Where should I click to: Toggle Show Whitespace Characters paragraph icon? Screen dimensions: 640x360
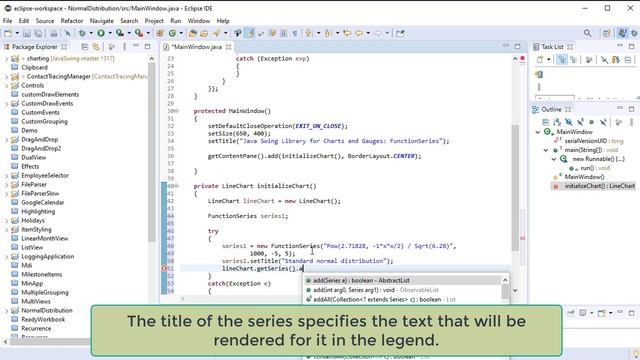pos(295,33)
